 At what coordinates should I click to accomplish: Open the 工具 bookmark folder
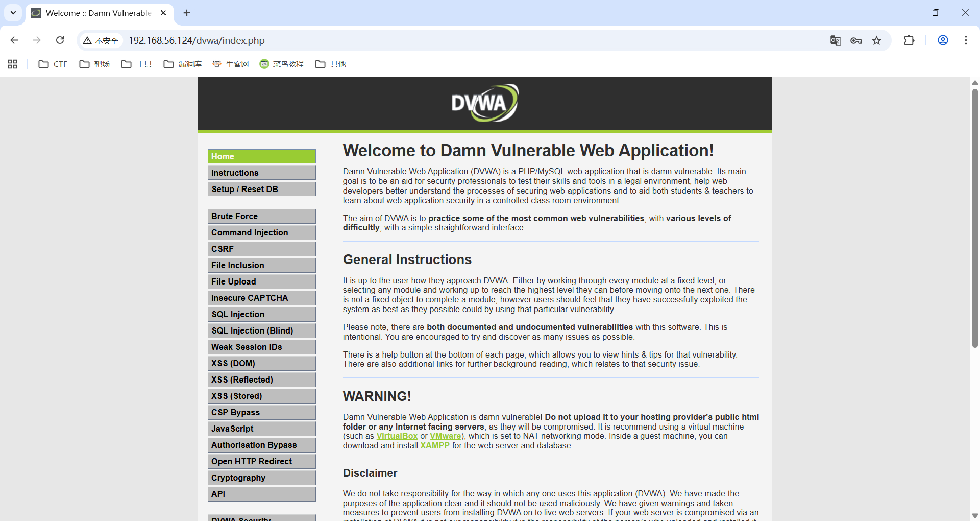136,64
